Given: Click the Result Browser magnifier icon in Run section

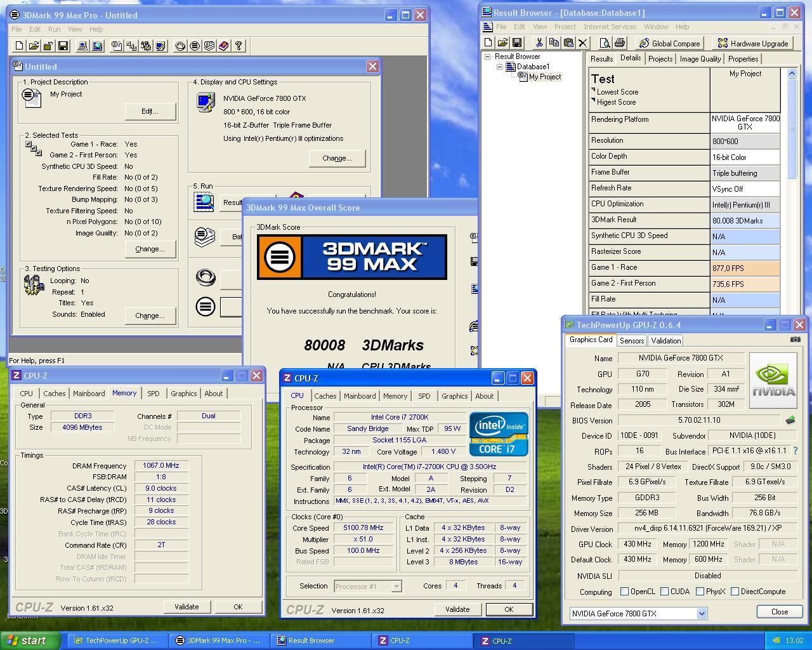Looking at the screenshot, I should coord(204,202).
